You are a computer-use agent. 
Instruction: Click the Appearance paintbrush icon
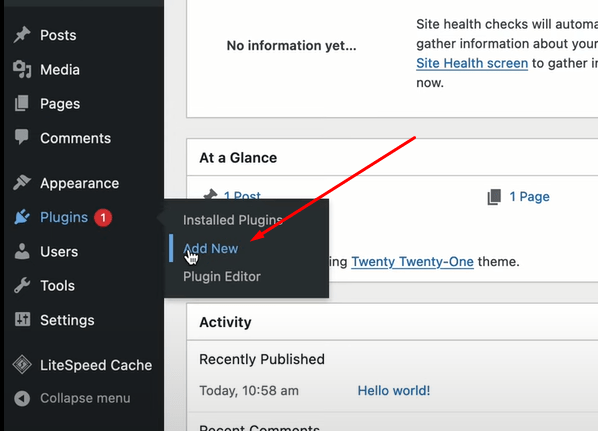coord(22,183)
